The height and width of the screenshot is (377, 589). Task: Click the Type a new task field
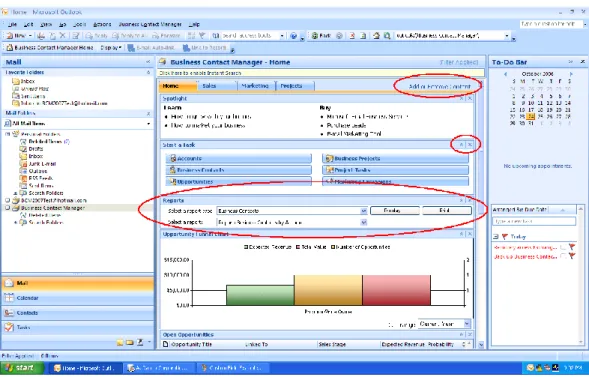click(x=534, y=222)
